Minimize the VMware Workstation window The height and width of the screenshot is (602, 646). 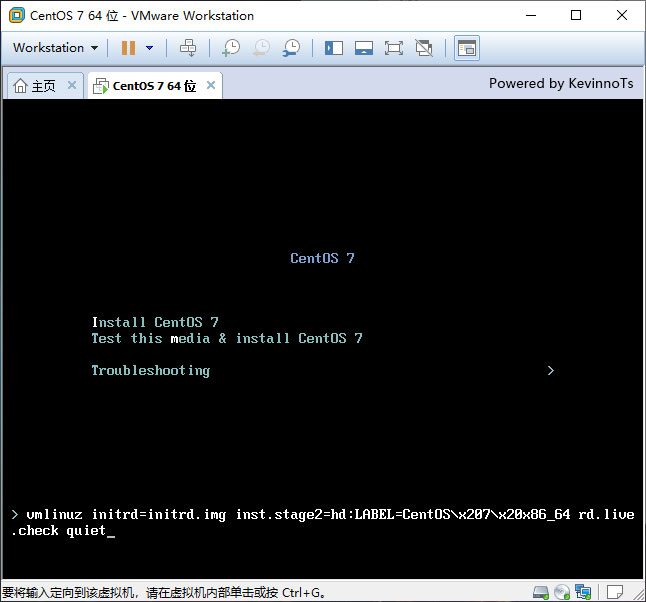(531, 15)
